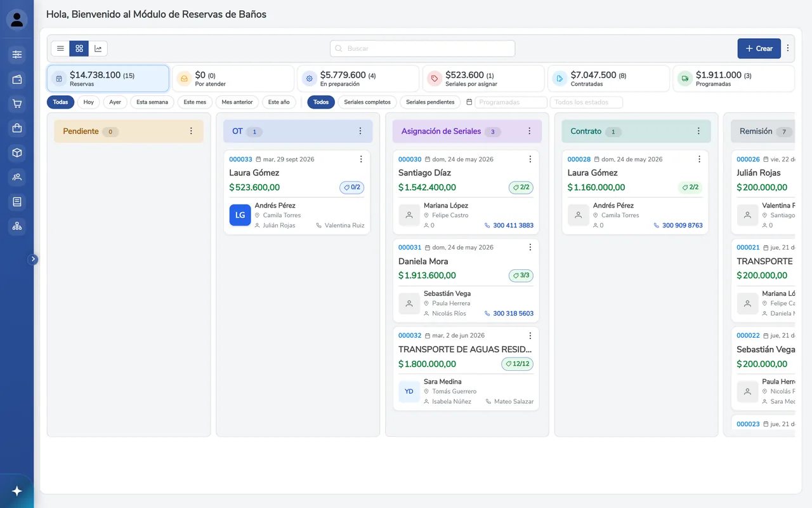Switch to kanban grid view
Image resolution: width=812 pixels, height=508 pixels.
pyautogui.click(x=79, y=48)
